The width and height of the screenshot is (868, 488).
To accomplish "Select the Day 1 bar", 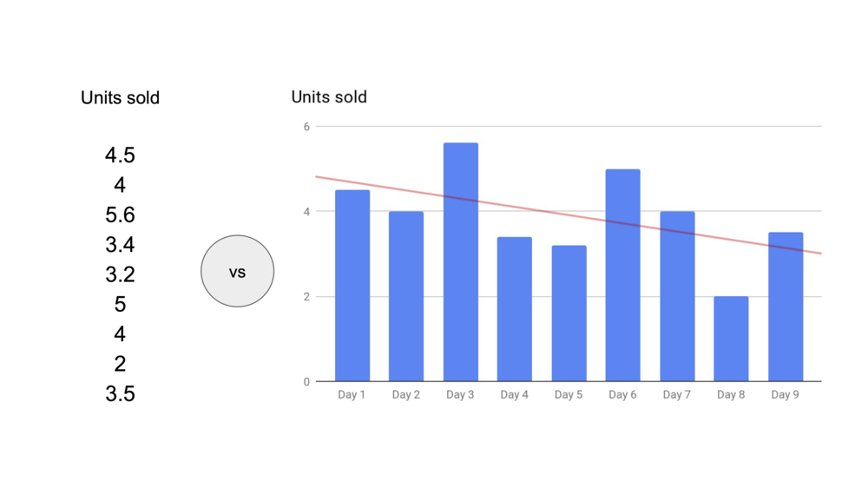I will (352, 286).
